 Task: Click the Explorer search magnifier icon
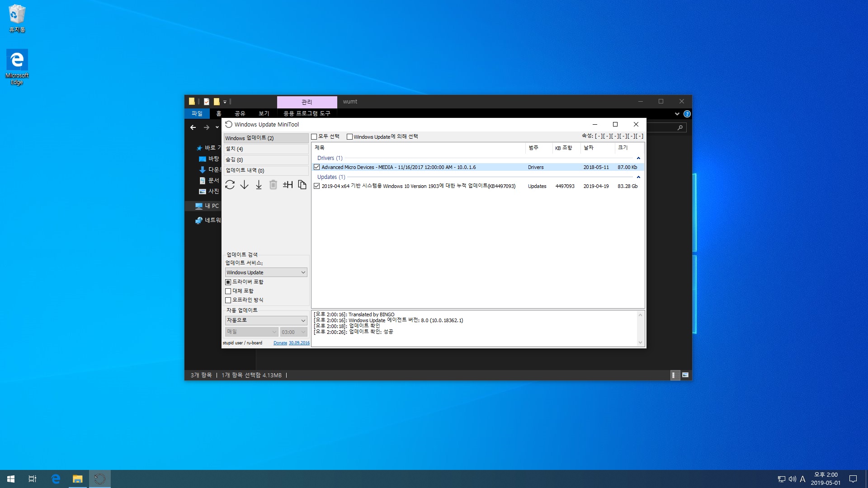[x=680, y=128]
